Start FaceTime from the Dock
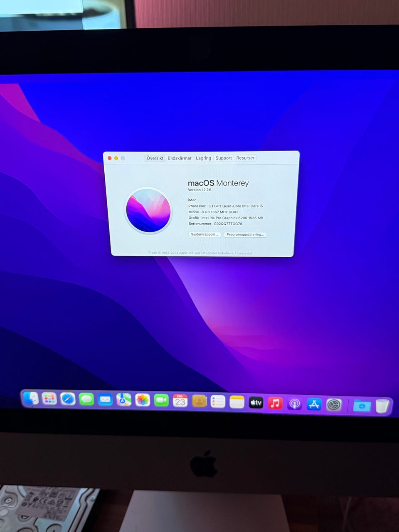 161,400
